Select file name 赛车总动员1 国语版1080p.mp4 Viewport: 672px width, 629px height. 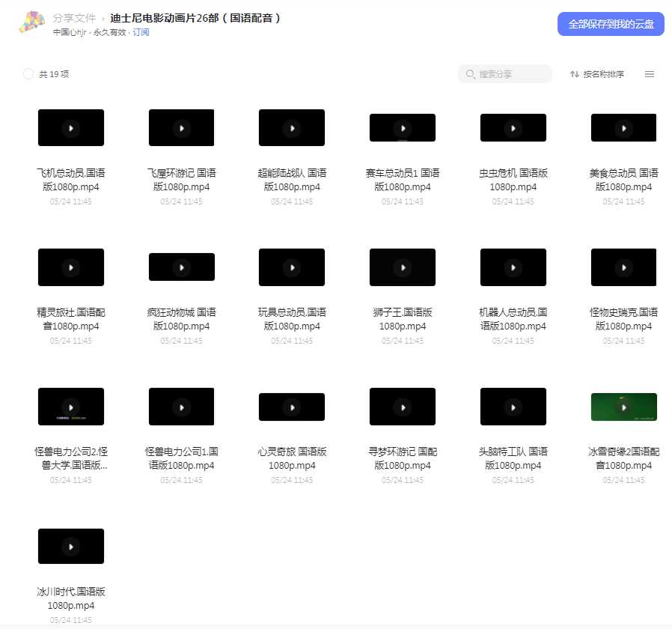403,180
